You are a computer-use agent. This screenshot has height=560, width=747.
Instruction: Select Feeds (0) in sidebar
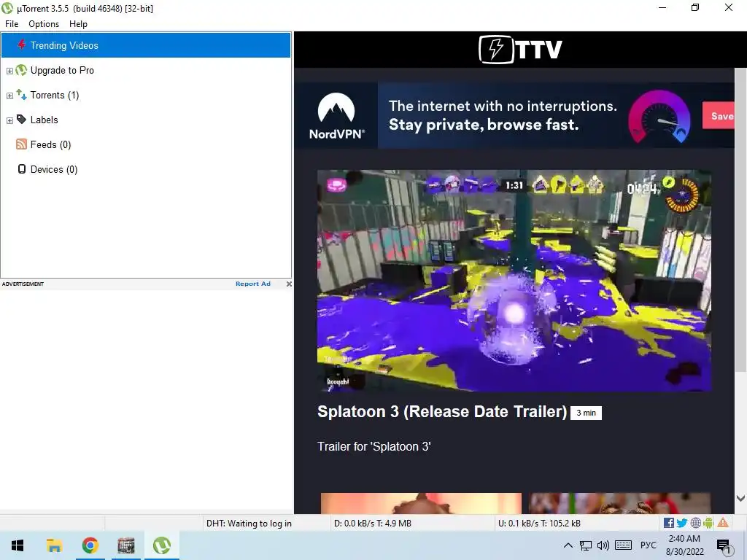pyautogui.click(x=50, y=144)
